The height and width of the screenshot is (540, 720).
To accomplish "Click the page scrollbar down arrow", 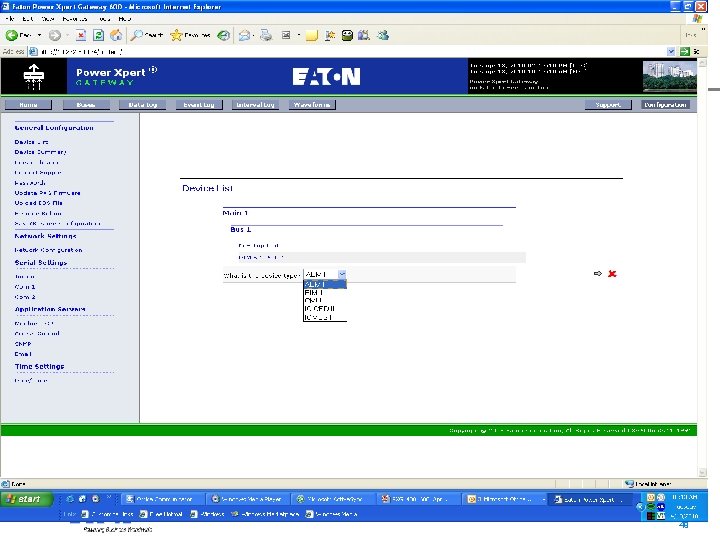I will coord(702,472).
